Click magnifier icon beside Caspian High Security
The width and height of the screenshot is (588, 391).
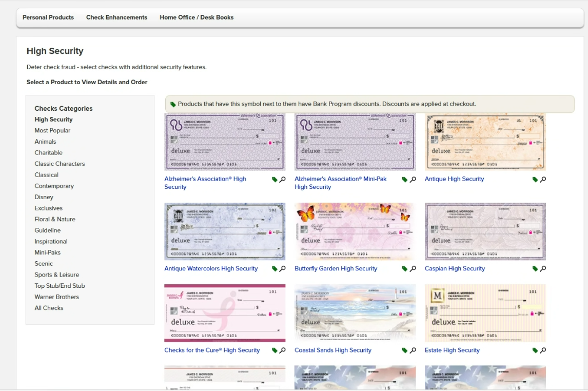(543, 269)
